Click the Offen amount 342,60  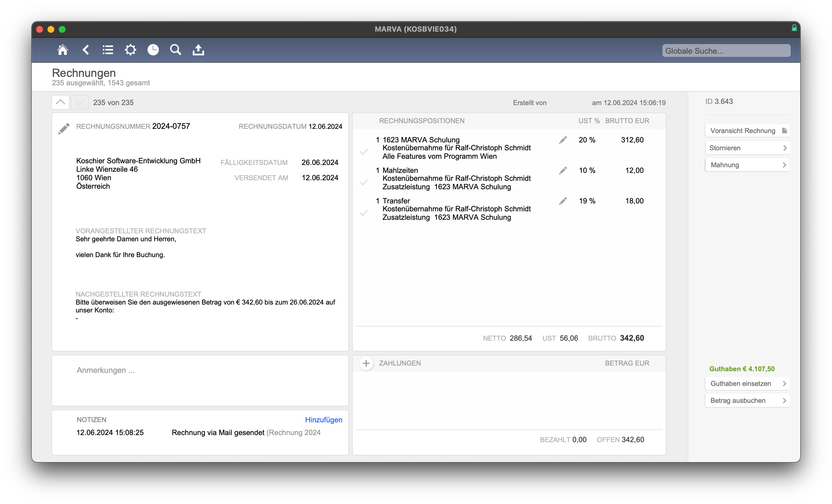(x=633, y=440)
